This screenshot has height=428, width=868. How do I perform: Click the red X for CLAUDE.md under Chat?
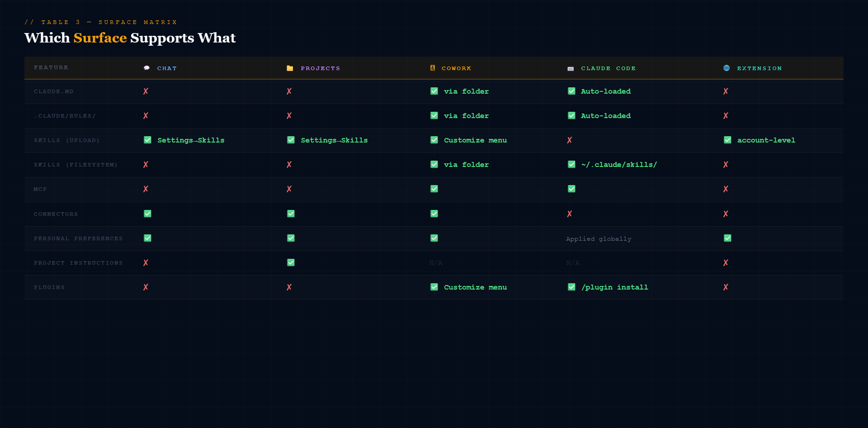146,91
